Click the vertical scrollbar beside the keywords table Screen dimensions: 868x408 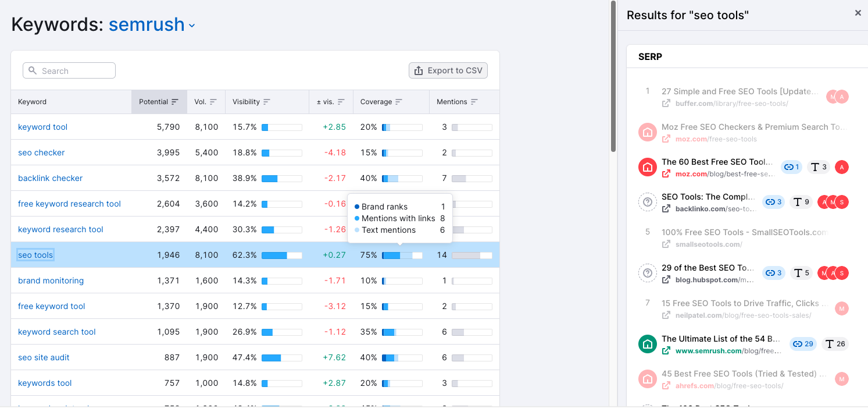coord(613,76)
